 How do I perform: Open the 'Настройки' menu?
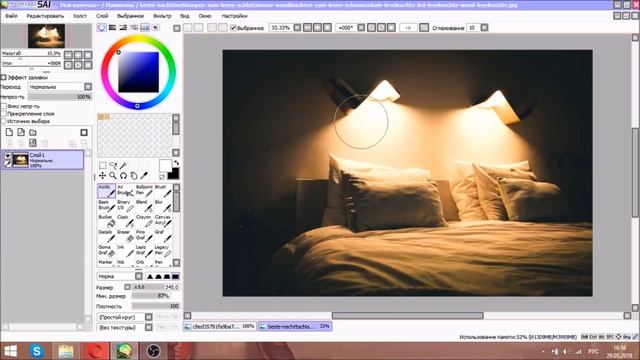coord(235,16)
